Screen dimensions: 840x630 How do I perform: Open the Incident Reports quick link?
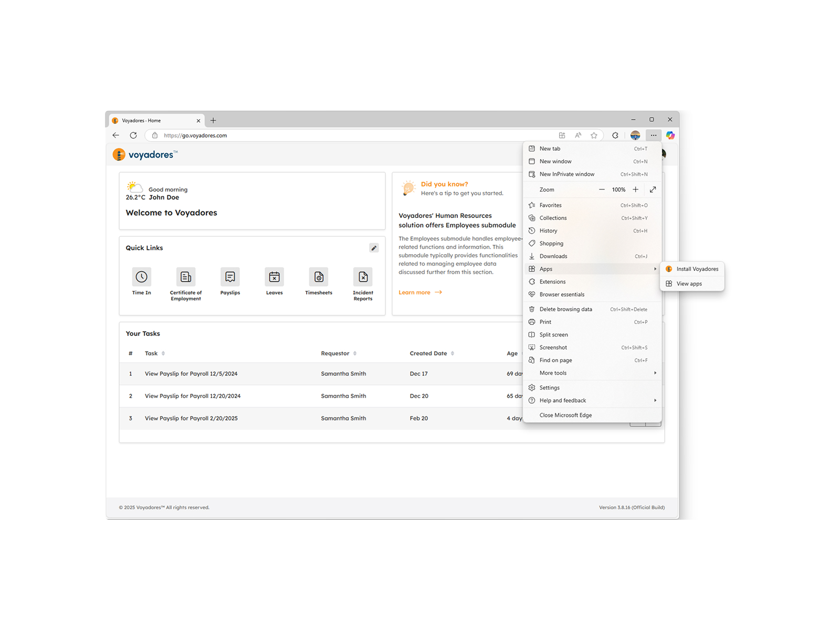(x=363, y=284)
